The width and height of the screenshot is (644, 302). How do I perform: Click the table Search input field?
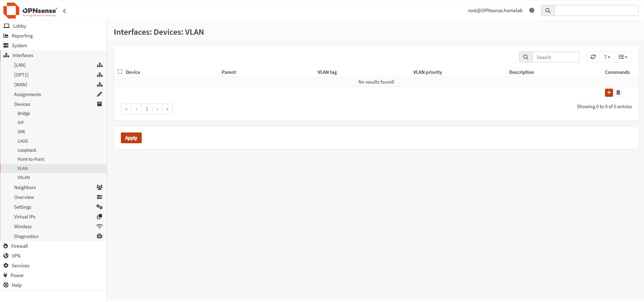tap(556, 57)
